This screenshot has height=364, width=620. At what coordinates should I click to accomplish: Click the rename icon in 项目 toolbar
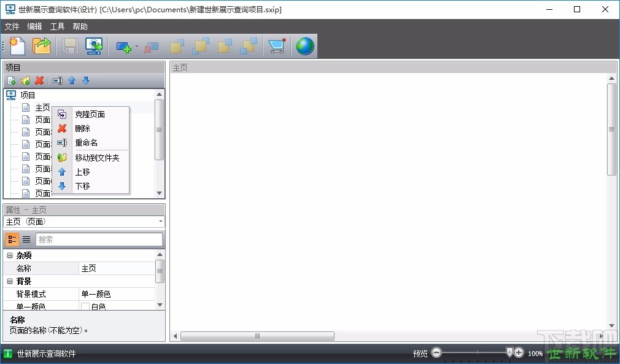[58, 80]
